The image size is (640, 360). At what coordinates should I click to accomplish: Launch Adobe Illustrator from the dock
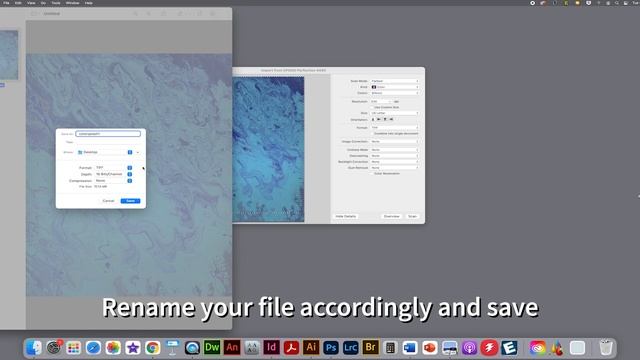tap(311, 348)
